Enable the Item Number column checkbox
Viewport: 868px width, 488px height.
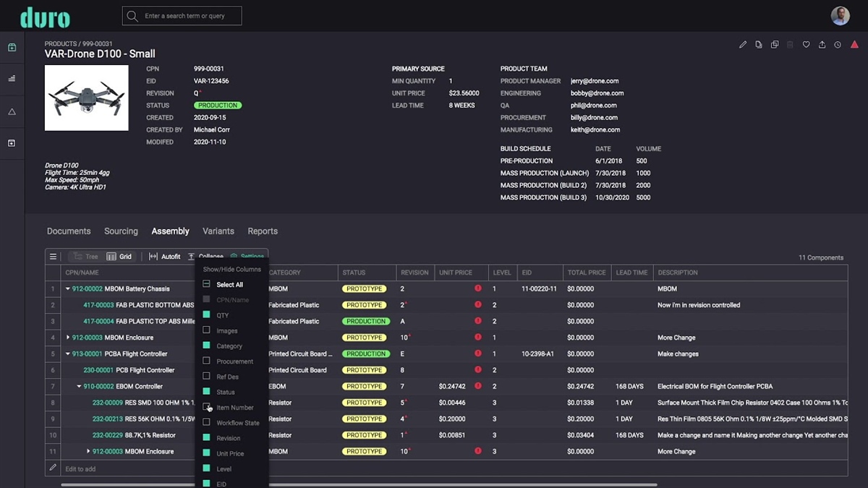(206, 407)
